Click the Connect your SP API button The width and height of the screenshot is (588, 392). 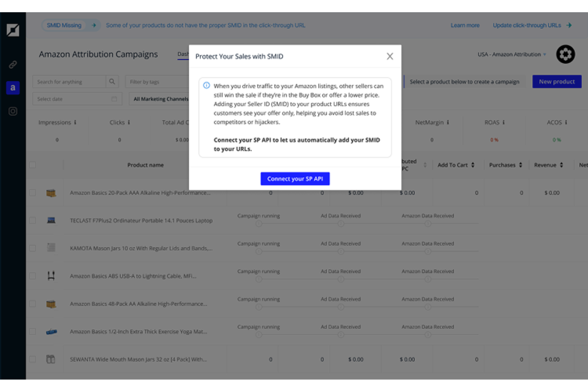tap(295, 179)
